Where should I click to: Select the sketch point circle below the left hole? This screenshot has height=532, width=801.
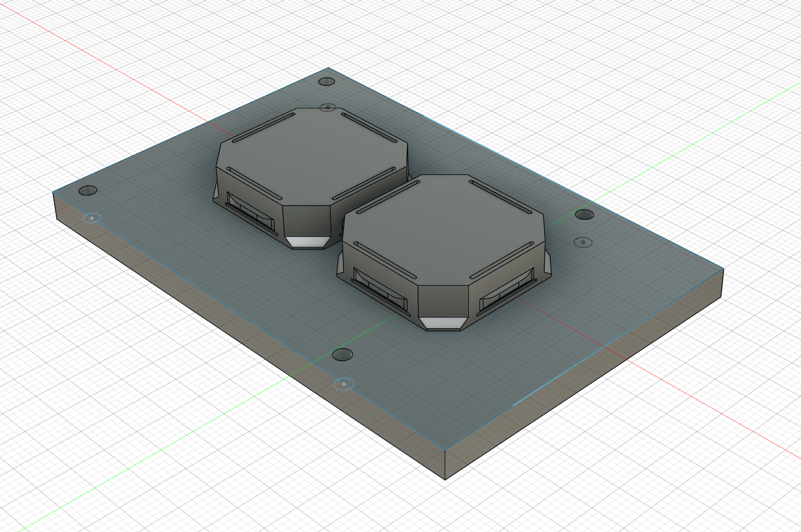[x=91, y=218]
